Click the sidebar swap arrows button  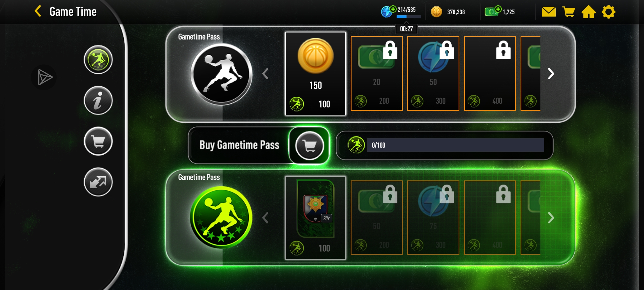pyautogui.click(x=98, y=182)
